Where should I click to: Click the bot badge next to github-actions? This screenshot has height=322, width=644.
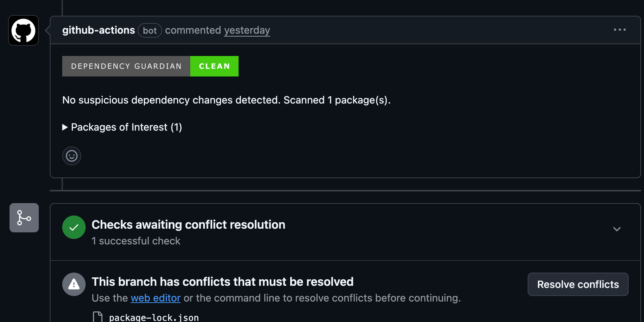[150, 30]
